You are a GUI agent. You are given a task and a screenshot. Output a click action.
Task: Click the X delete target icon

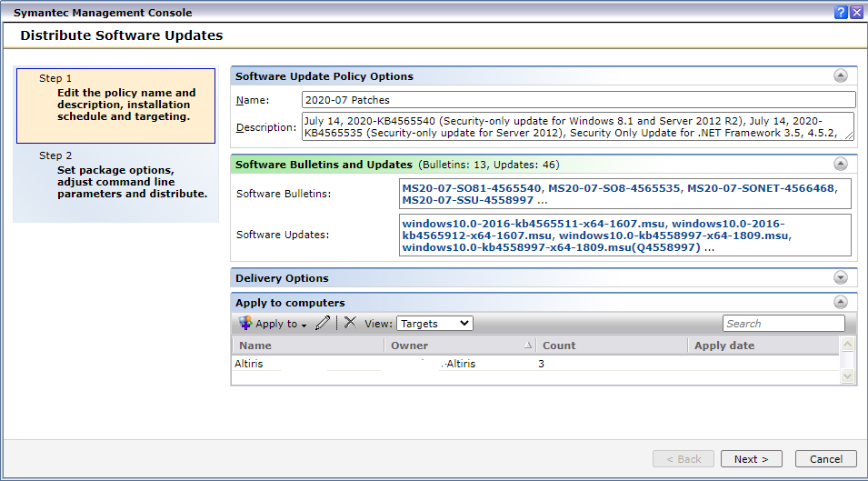click(350, 323)
